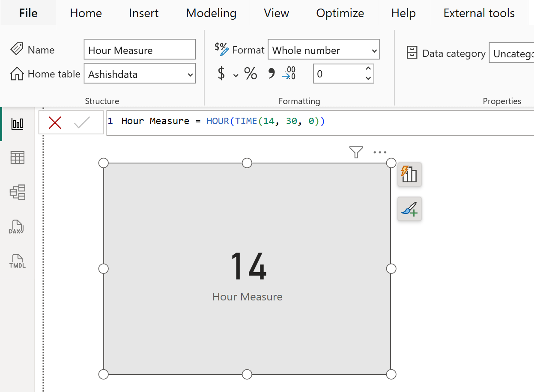
Task: Switch to Report view in the sidebar
Action: (17, 123)
